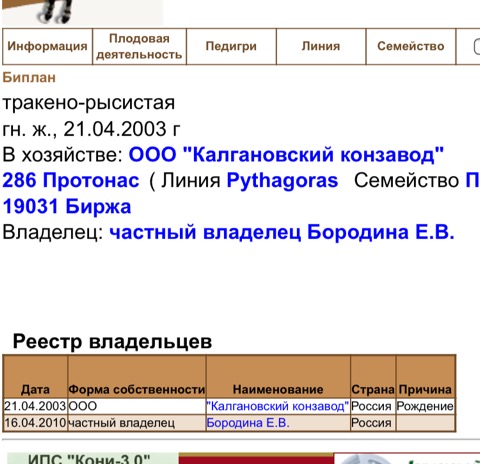Screen dimensions: 480x464
Task: Open the Семейство tab
Action: pos(411,46)
